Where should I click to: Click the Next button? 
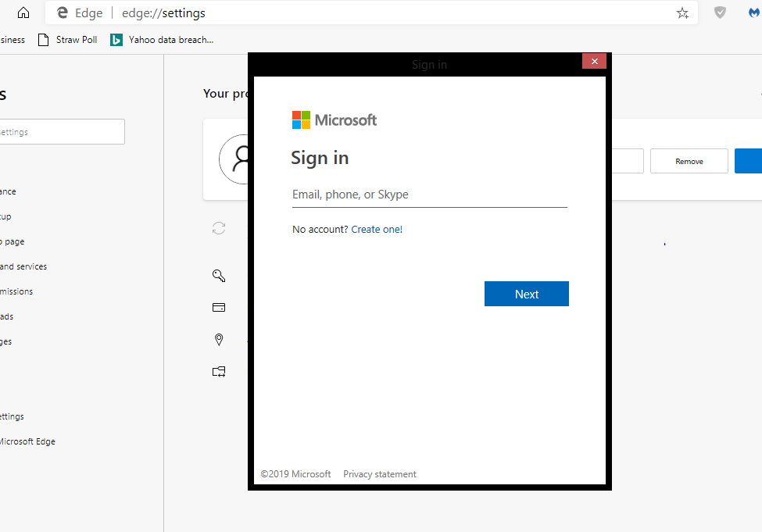(526, 294)
